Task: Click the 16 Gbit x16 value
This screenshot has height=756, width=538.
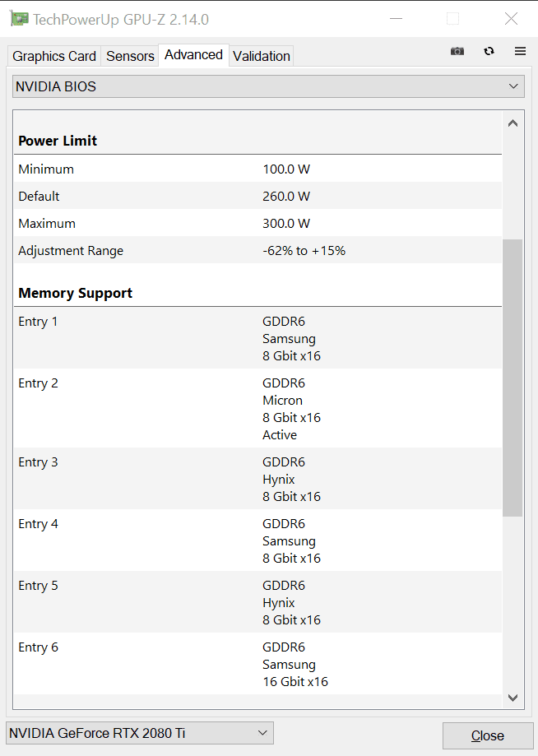Action: 295,682
